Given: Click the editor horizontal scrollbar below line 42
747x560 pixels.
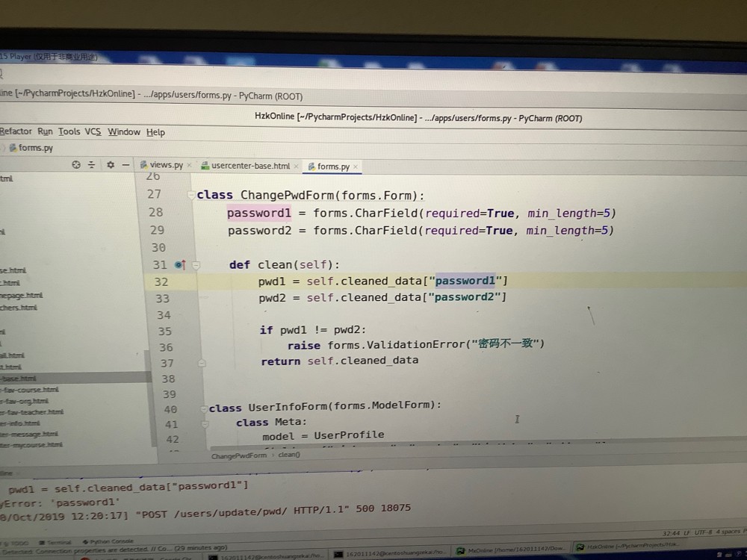Looking at the screenshot, I should [477, 446].
